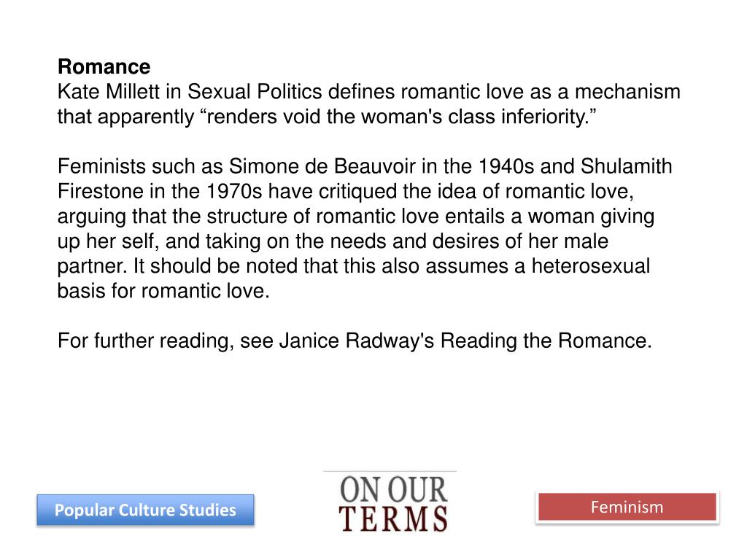Screen dimensions: 747x560
Task: Click the red Feminism button
Action: (x=627, y=507)
